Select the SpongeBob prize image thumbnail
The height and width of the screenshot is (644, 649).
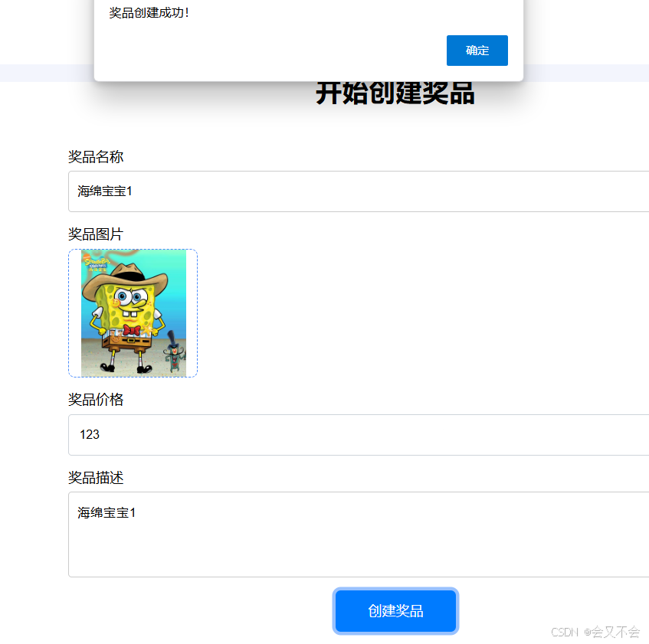pyautogui.click(x=133, y=313)
